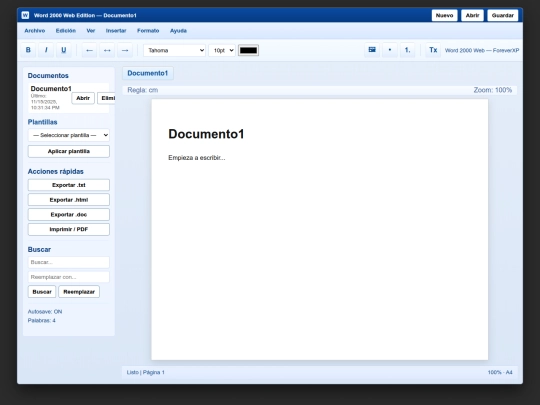
Task: Open the black text color swatch
Action: 248,50
